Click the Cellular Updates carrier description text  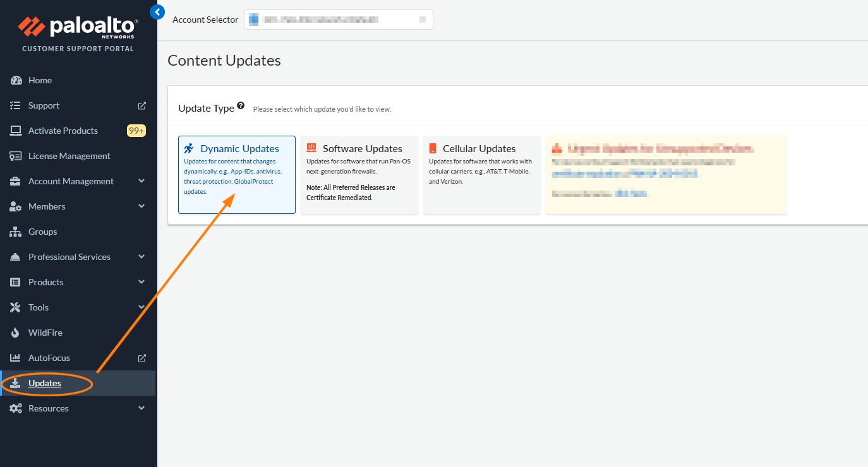coord(481,171)
